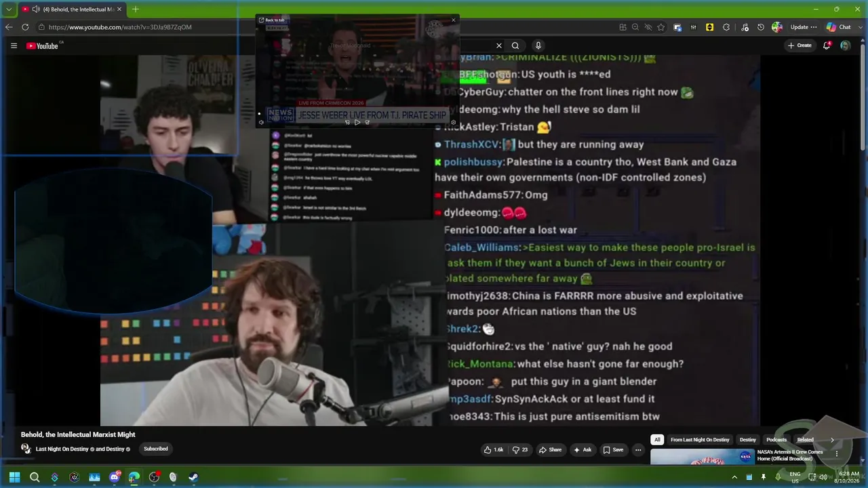Image resolution: width=868 pixels, height=488 pixels.
Task: Open YouTube notifications bell
Action: click(827, 45)
